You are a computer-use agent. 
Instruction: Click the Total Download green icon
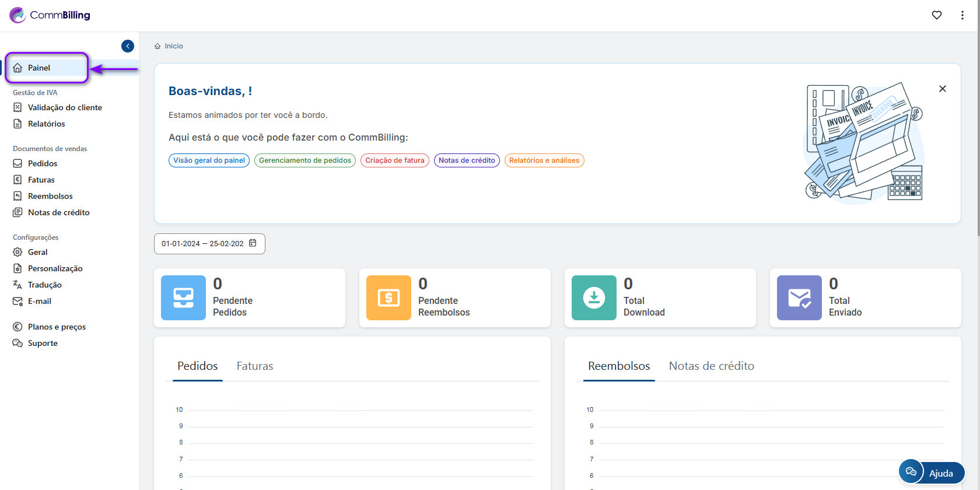pyautogui.click(x=594, y=297)
